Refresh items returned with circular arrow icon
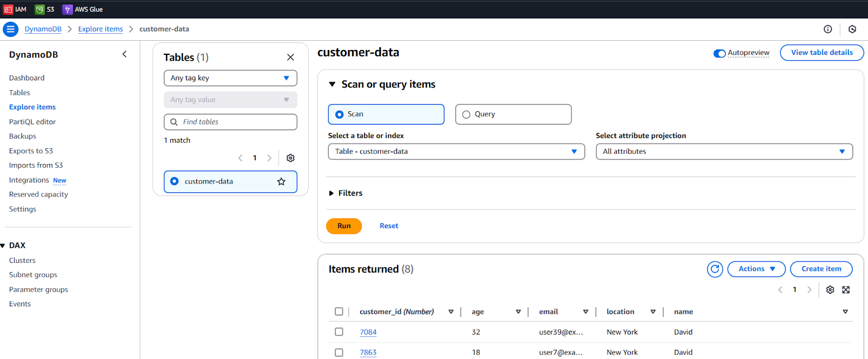The image size is (868, 359). click(715, 269)
